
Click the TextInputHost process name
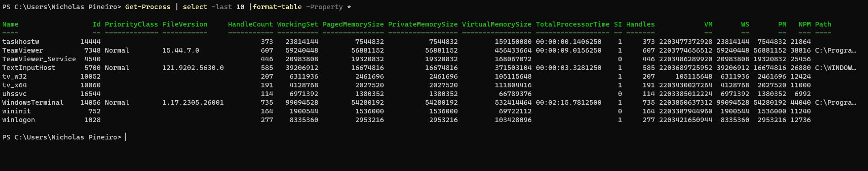(29, 68)
